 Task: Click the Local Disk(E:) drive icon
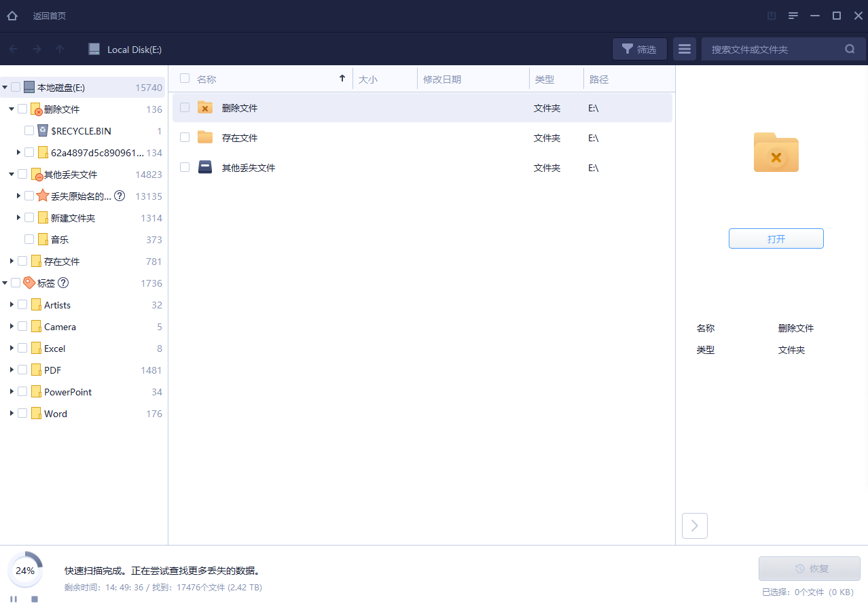coord(94,49)
